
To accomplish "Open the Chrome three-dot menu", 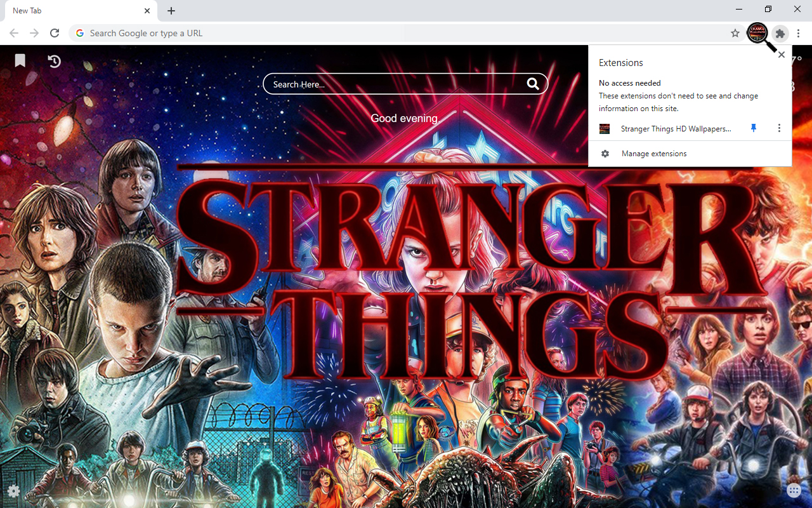I will pyautogui.click(x=799, y=33).
